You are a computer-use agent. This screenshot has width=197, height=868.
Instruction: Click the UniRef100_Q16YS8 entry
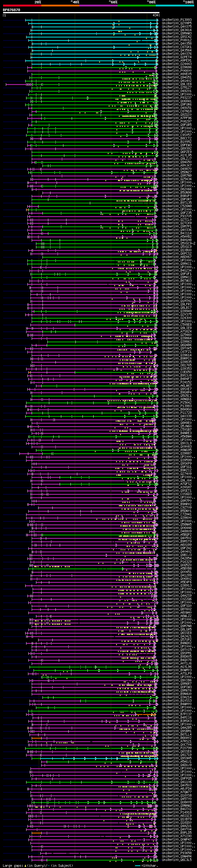[177, 795]
